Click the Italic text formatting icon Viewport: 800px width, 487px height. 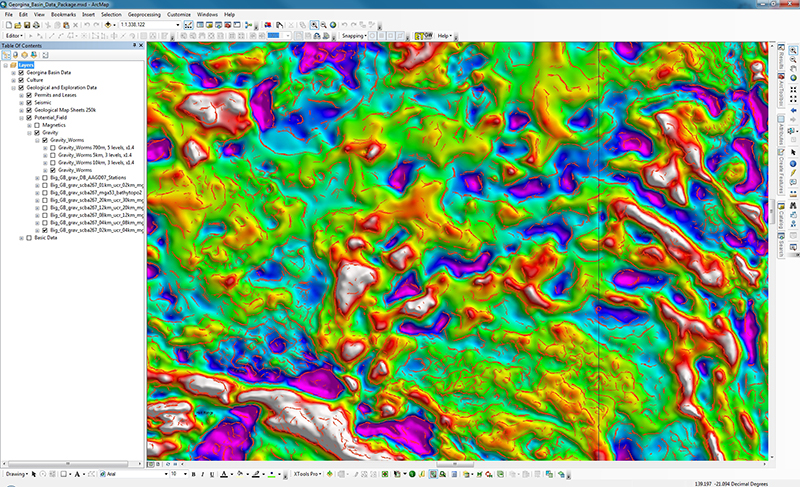point(200,473)
